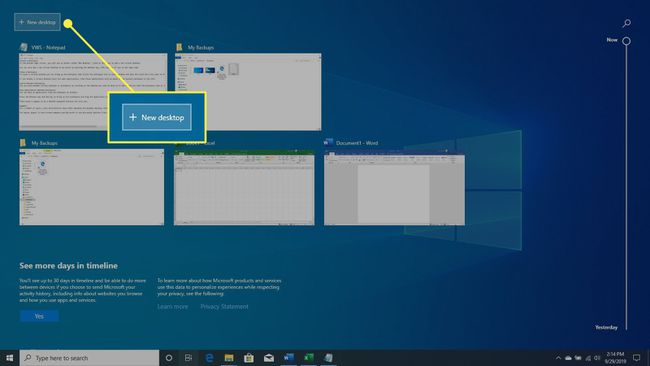Image resolution: width=650 pixels, height=366 pixels.
Task: Open the volume control tray icon
Action: click(597, 358)
